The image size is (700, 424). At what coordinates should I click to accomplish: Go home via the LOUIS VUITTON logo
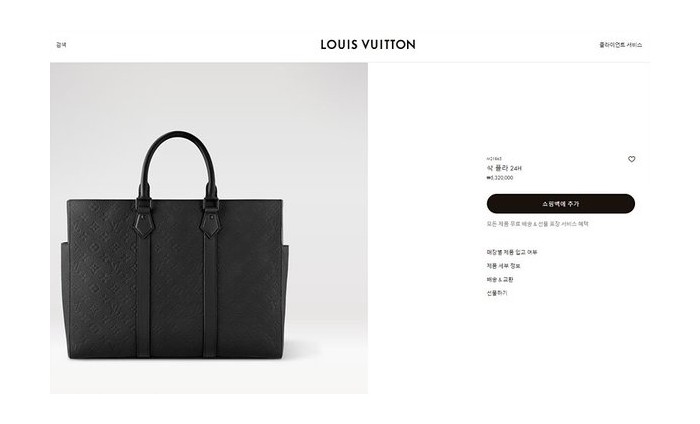(x=368, y=44)
